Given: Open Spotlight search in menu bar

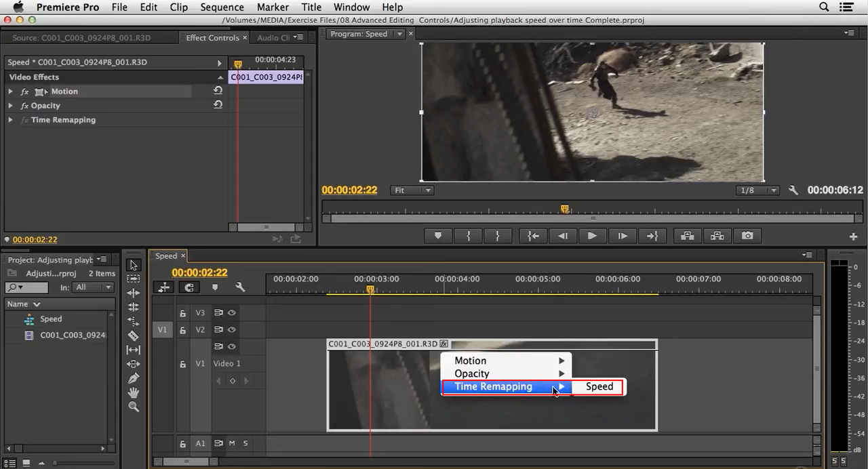Looking at the screenshot, I should coord(825,7).
